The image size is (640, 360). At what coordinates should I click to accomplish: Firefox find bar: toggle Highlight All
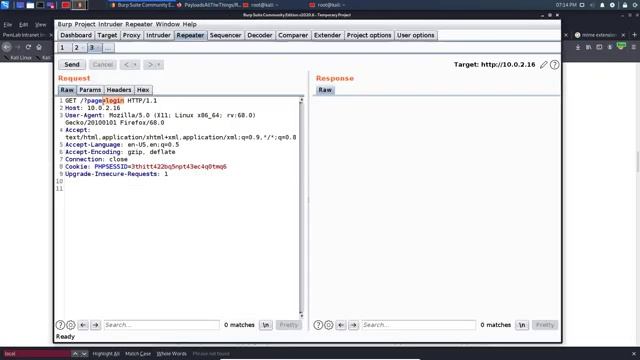coord(106,354)
